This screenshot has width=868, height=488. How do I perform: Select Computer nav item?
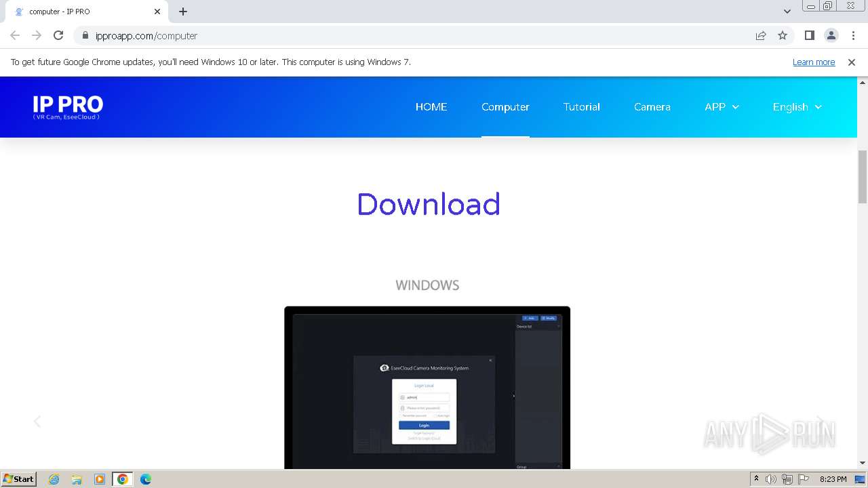pyautogui.click(x=505, y=107)
